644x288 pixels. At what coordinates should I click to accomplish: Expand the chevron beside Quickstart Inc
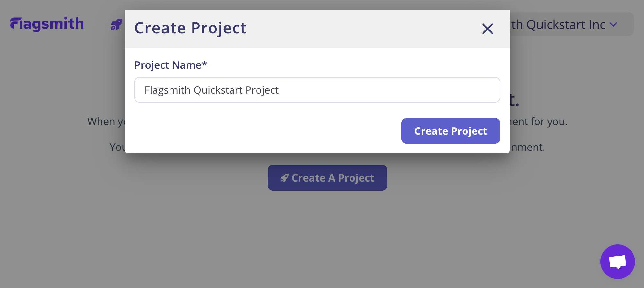pyautogui.click(x=613, y=25)
